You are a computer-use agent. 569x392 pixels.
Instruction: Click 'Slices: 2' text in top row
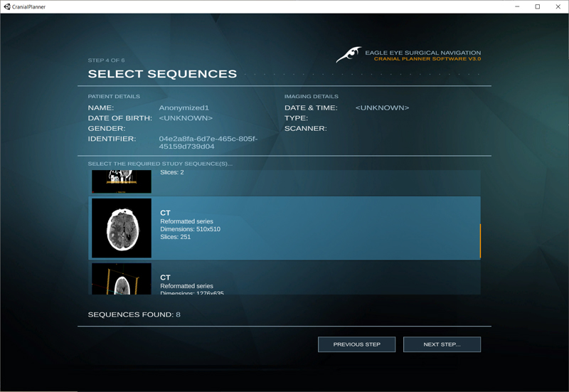tap(172, 172)
